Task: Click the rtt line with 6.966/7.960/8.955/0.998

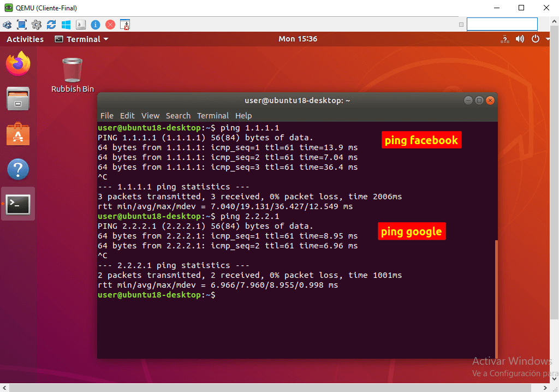Action: tap(218, 286)
